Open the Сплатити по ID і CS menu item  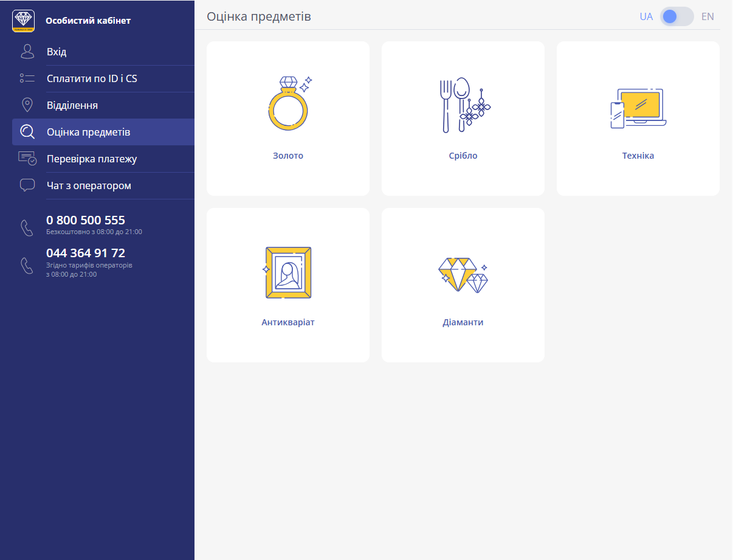[x=92, y=78]
